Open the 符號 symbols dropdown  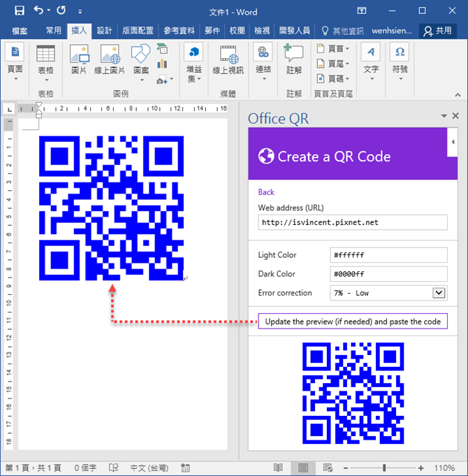pos(400,62)
